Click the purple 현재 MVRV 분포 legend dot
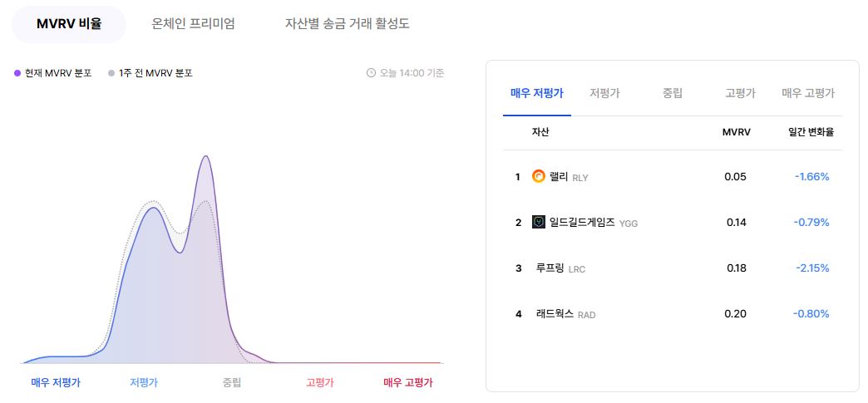The height and width of the screenshot is (403, 868). point(17,73)
